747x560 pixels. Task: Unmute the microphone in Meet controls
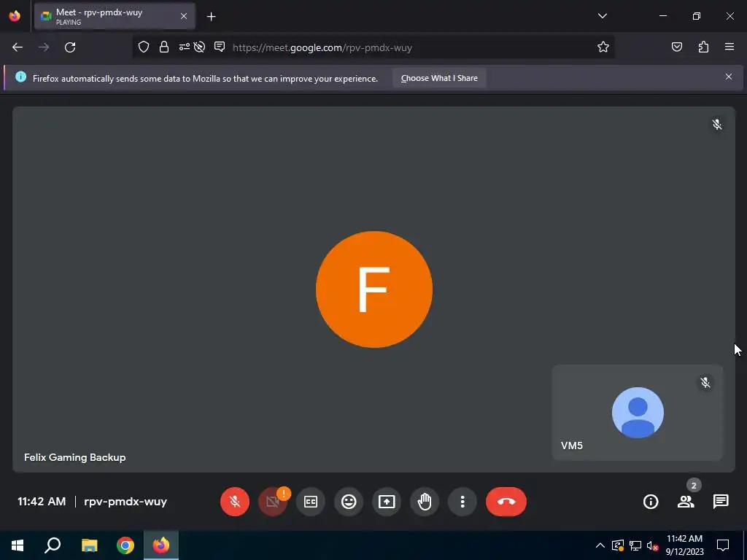click(x=234, y=502)
